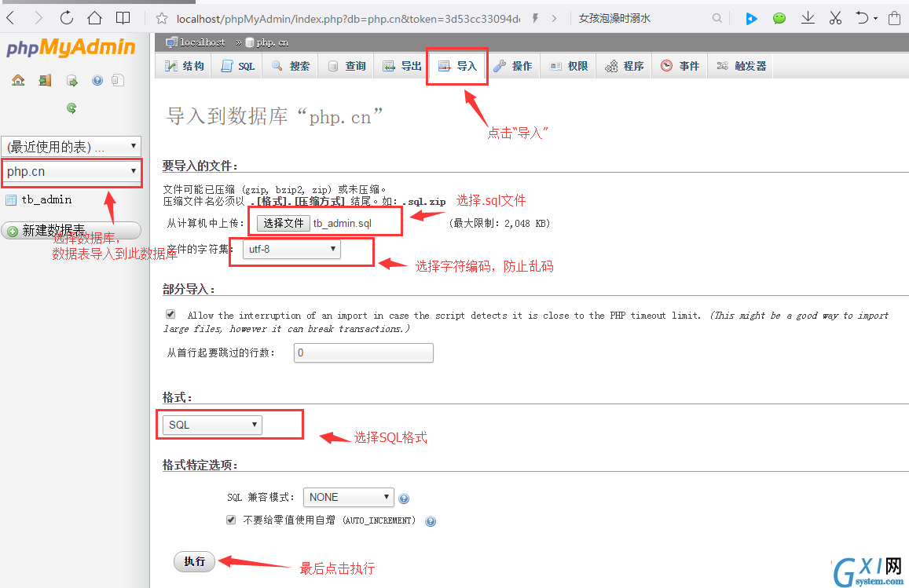Switch to the 导入 tab

coord(457,66)
